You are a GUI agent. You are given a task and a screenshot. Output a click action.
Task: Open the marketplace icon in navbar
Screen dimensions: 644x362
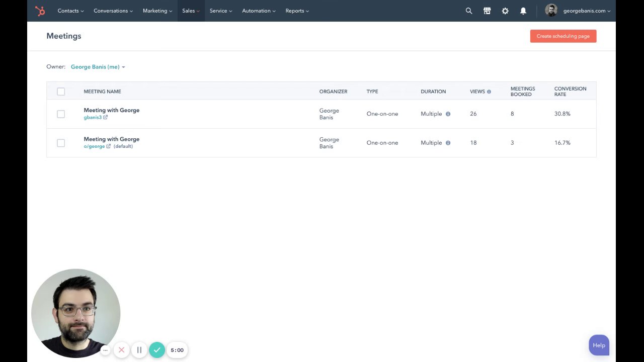487,11
